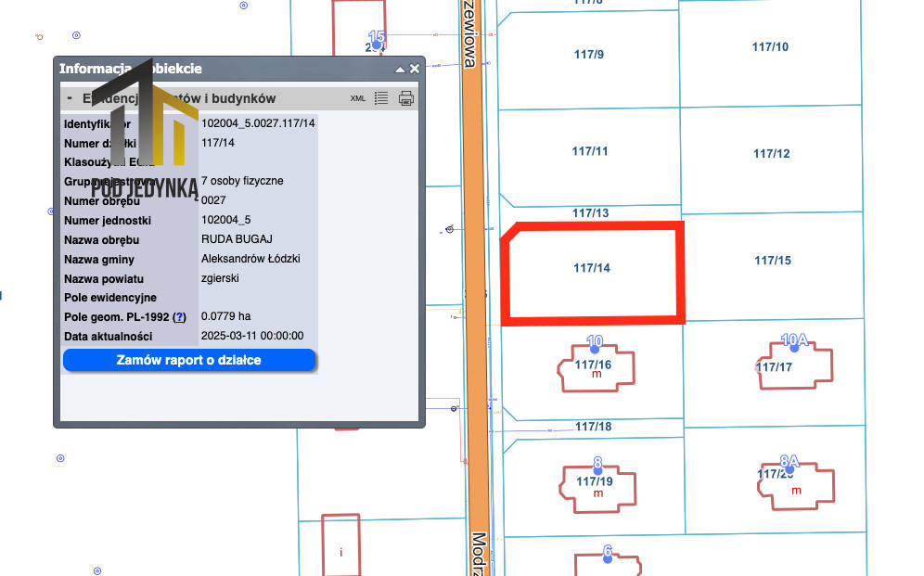Screen dimensions: 924x576
Task: Click parcel label 117/18 on the map
Action: 594,427
